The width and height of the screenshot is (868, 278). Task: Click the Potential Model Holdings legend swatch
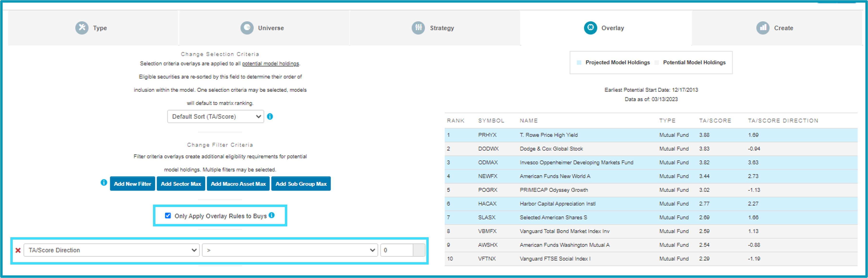pos(656,63)
